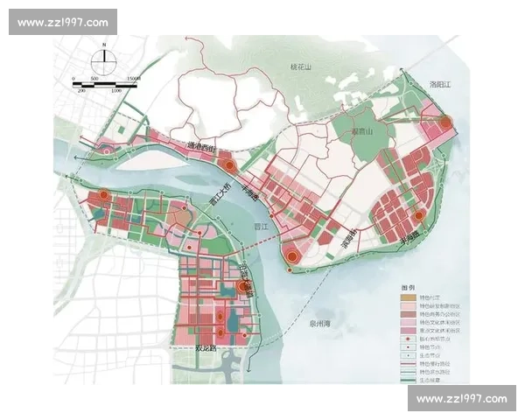Click the bottom-right www.zzl997.com watermark
Image resolution: width=525 pixels, height=420 pixels.
[461, 399]
